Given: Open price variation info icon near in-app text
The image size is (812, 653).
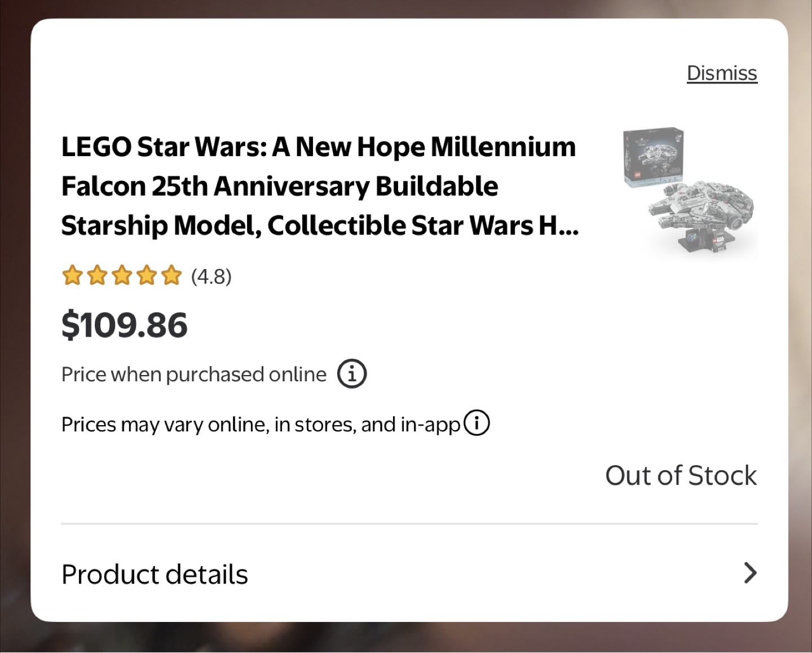Looking at the screenshot, I should [x=476, y=422].
